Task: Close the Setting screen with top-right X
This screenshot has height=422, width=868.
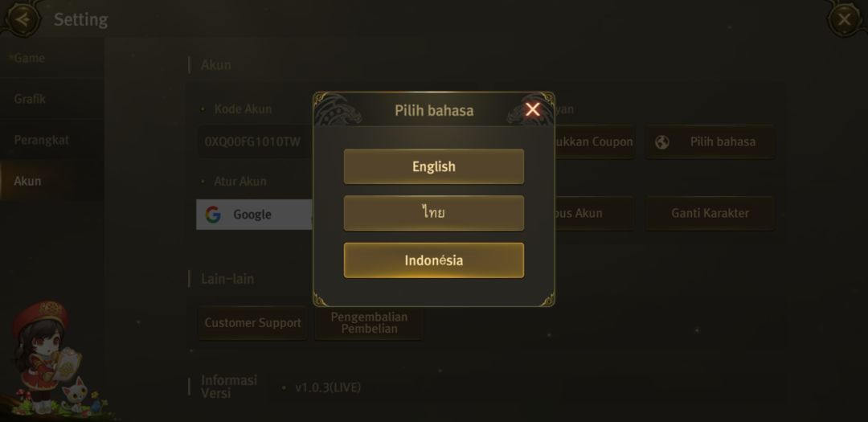Action: tap(844, 19)
